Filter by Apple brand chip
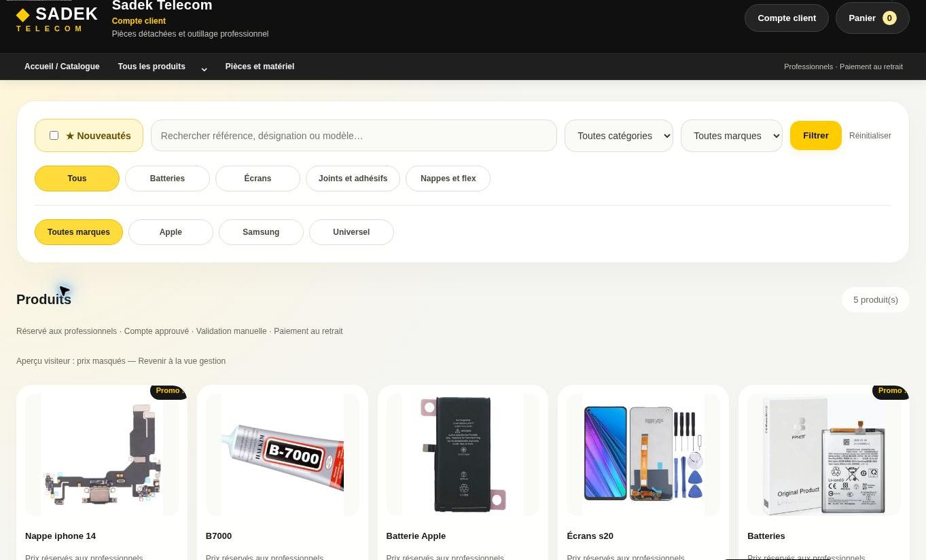Viewport: 926px width, 560px height. coord(171,232)
